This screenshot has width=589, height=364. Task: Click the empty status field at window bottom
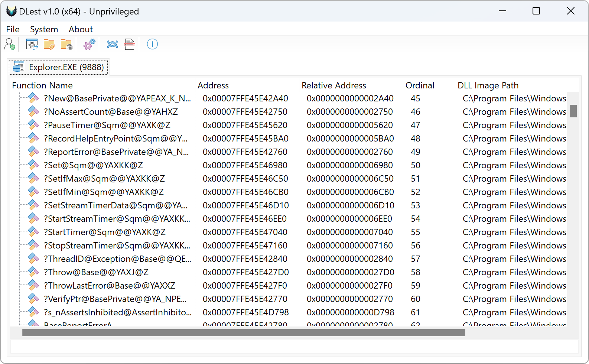294,346
